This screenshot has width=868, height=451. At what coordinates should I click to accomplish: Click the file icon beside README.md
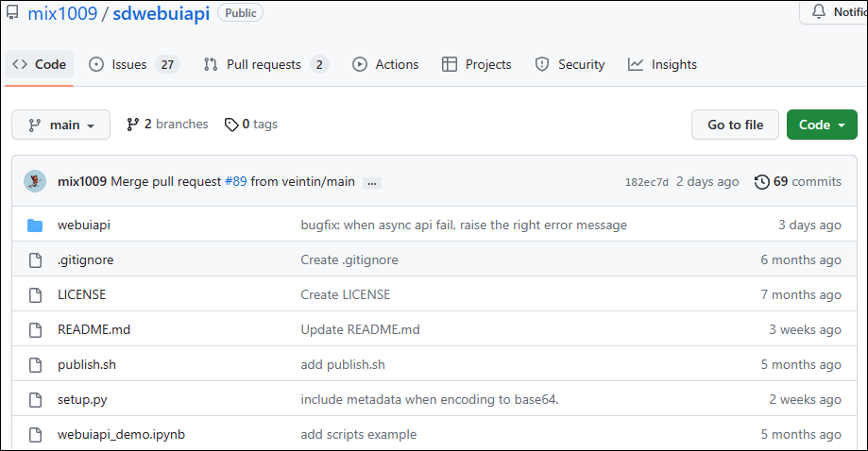click(x=35, y=330)
